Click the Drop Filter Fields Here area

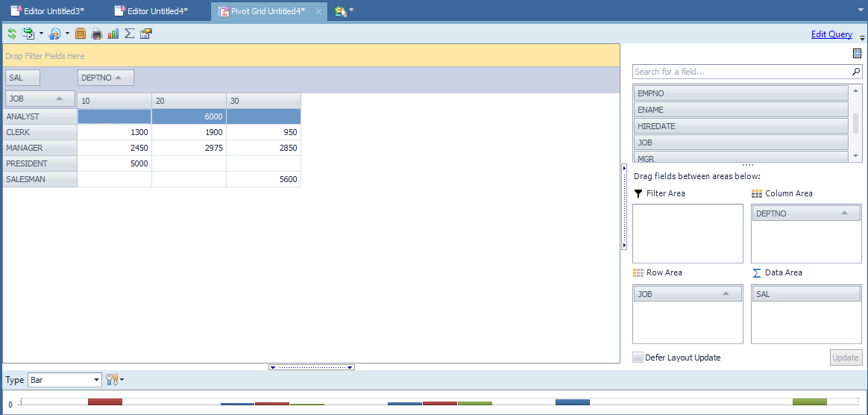coord(311,56)
